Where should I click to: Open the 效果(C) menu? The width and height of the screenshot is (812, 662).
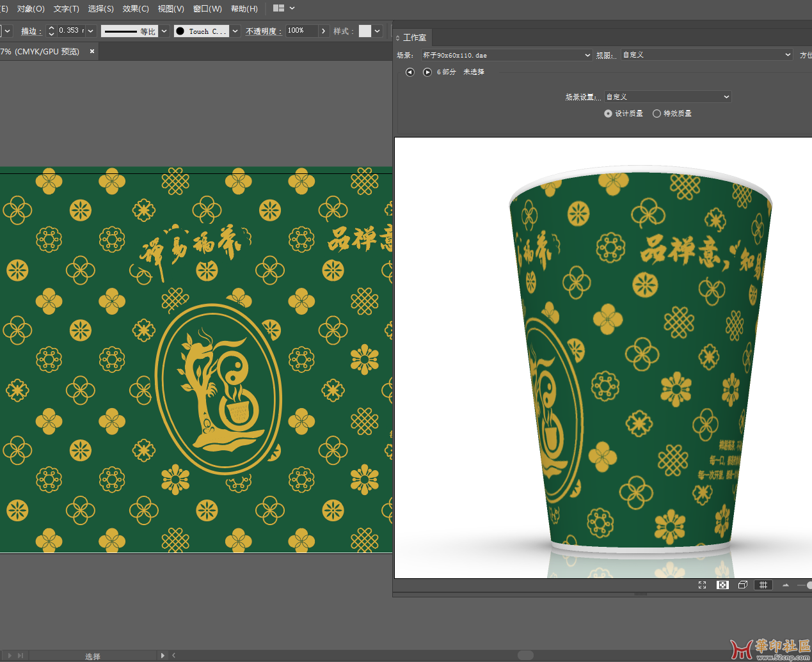point(136,8)
